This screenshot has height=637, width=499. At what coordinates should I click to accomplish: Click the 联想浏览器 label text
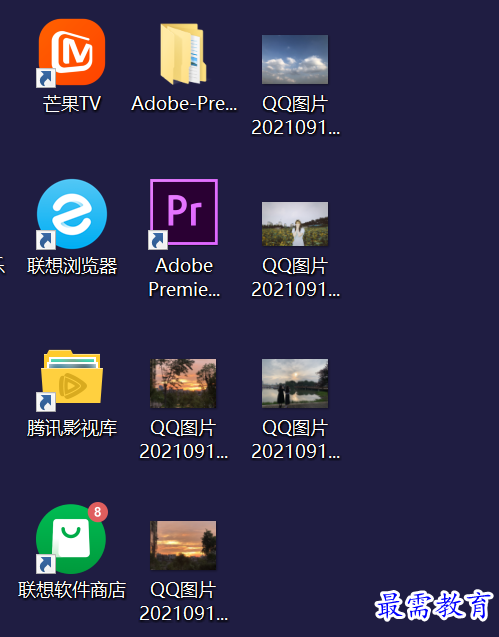click(72, 266)
